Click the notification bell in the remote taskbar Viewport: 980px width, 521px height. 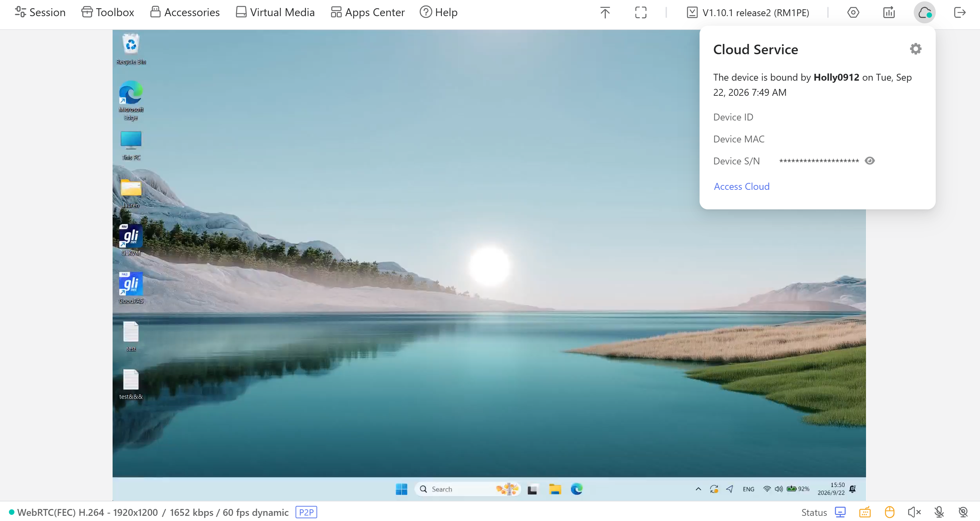pos(853,489)
